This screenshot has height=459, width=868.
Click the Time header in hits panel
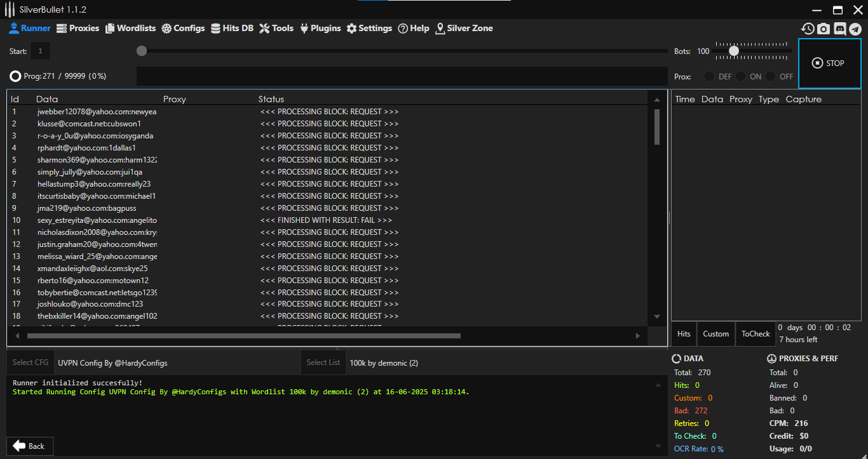tap(685, 99)
